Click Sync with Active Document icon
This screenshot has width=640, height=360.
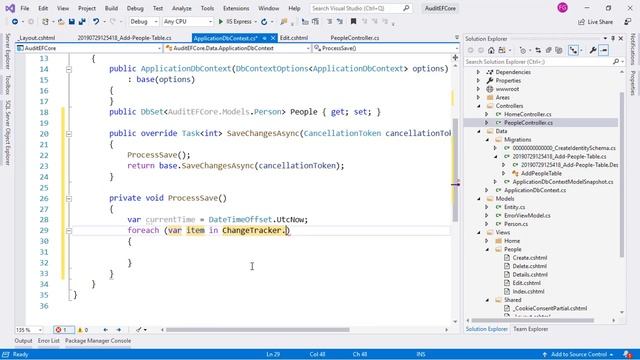pos(538,50)
